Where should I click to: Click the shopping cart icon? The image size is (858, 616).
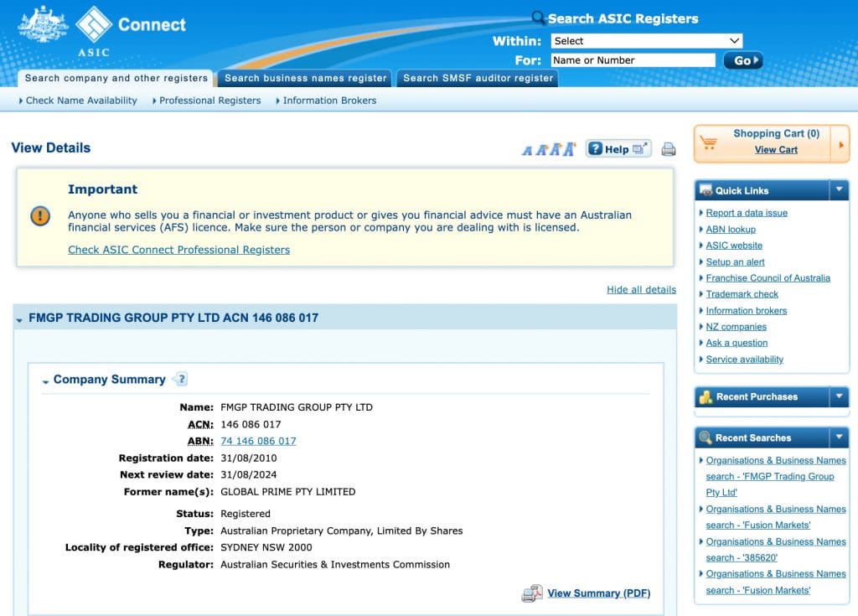point(710,142)
